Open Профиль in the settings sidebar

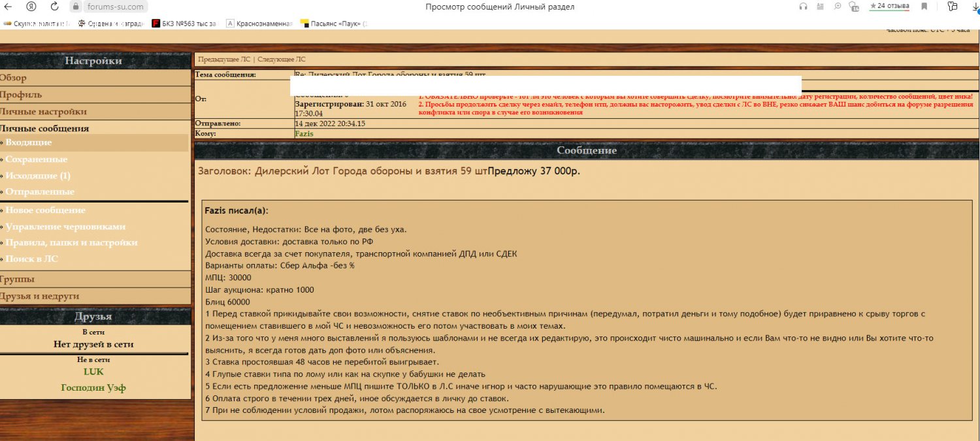click(x=21, y=95)
